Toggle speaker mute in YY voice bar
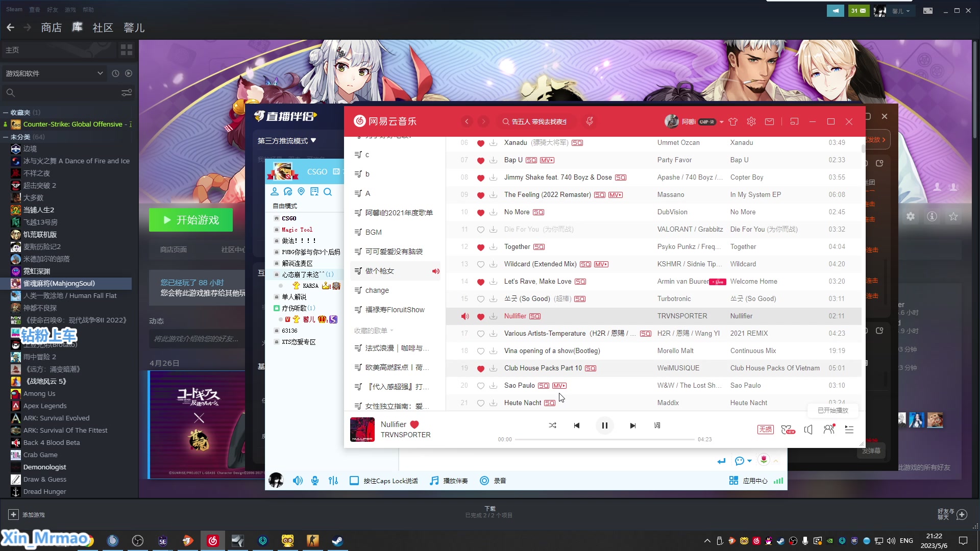Screen dimensions: 980x551 click(x=298, y=481)
